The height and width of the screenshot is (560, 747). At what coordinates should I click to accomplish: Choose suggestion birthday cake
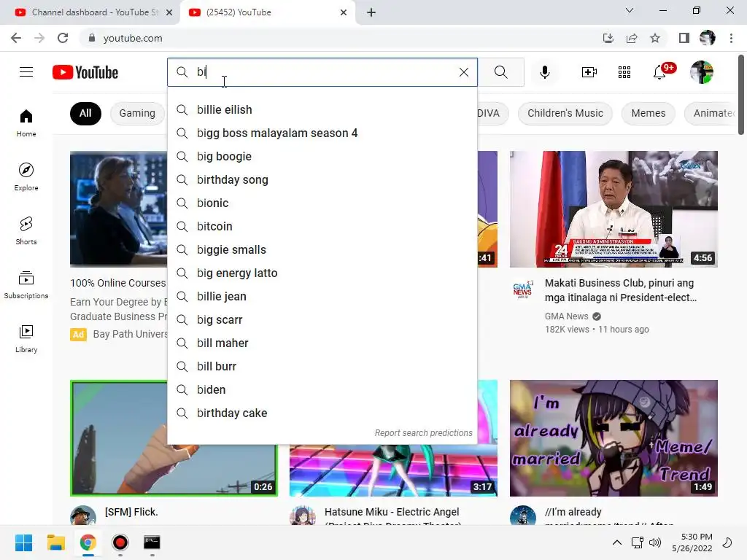point(322,413)
